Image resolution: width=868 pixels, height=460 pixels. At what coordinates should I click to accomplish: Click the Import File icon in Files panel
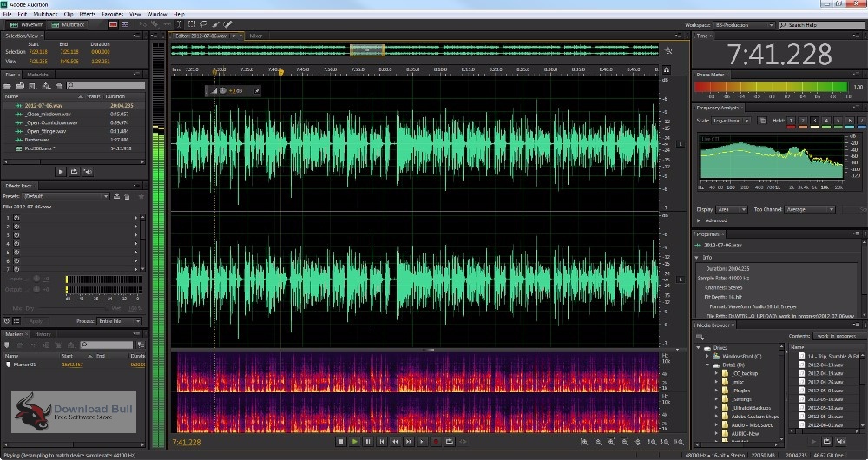(20, 86)
